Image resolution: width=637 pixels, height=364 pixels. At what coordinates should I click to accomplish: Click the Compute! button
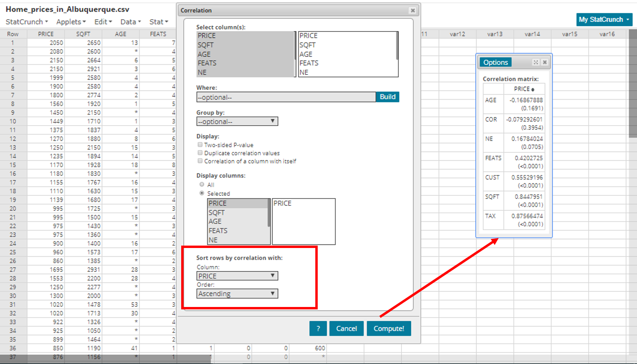click(x=389, y=329)
